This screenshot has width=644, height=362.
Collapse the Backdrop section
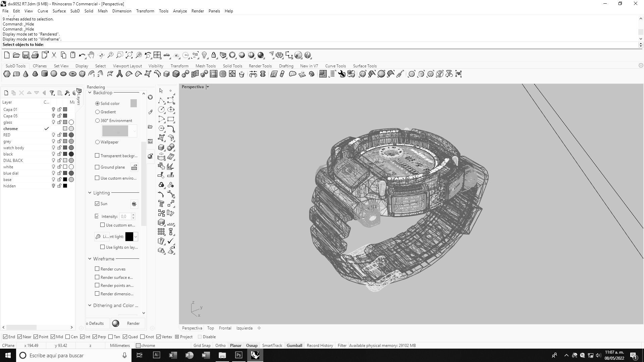pyautogui.click(x=90, y=93)
